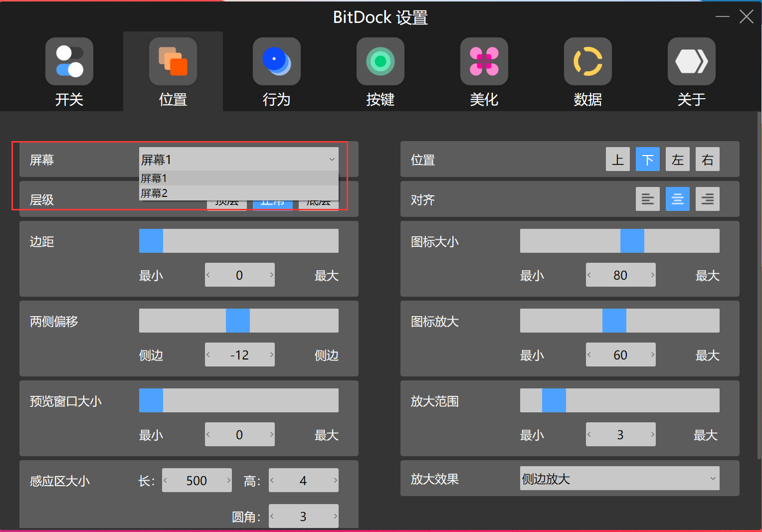Screen dimensions: 762x532
Task: Click the 图标放大 slider handle
Action: [614, 321]
